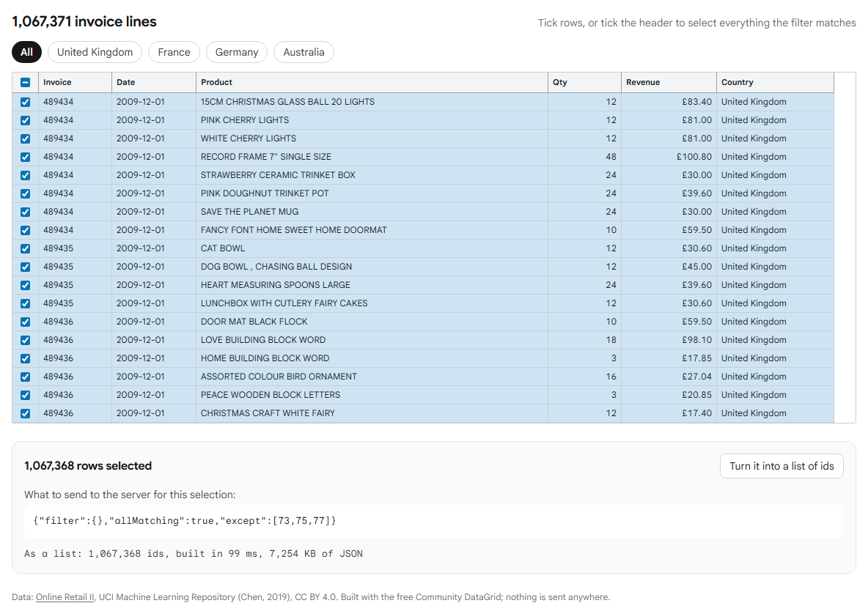Click the 'As a list' stats line

[x=194, y=554]
